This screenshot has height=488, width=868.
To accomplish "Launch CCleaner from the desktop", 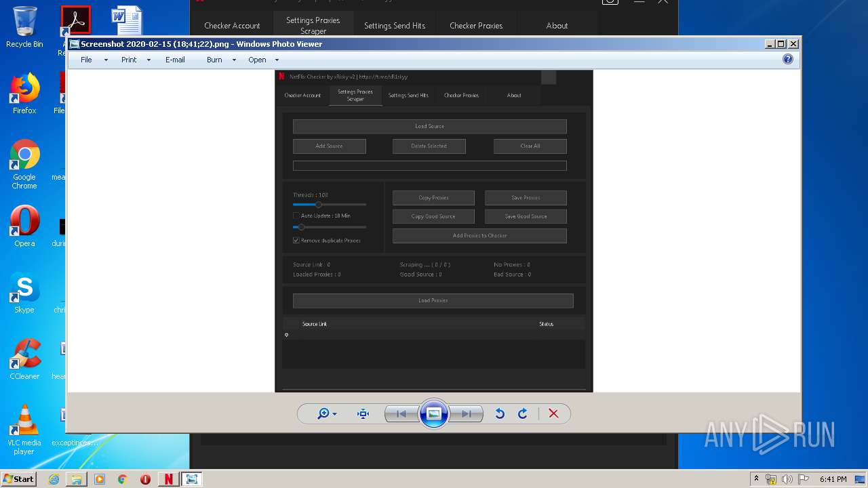I will pos(24,359).
